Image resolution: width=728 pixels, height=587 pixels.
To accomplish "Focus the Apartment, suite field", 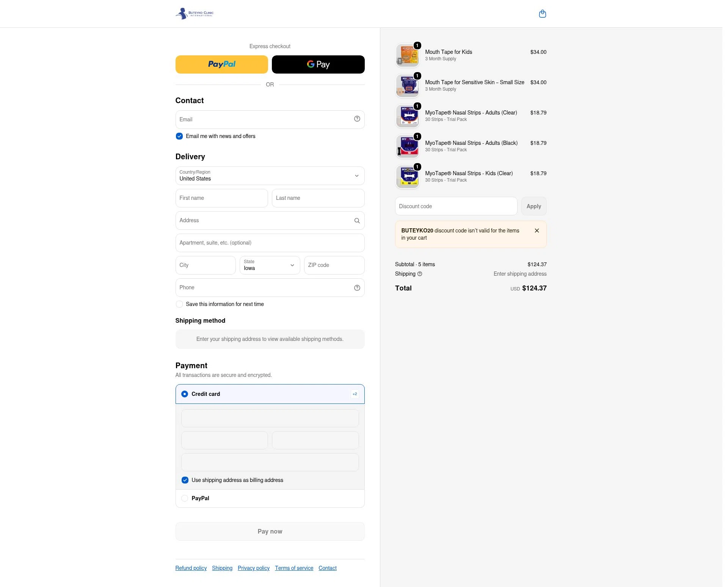I will (x=270, y=243).
